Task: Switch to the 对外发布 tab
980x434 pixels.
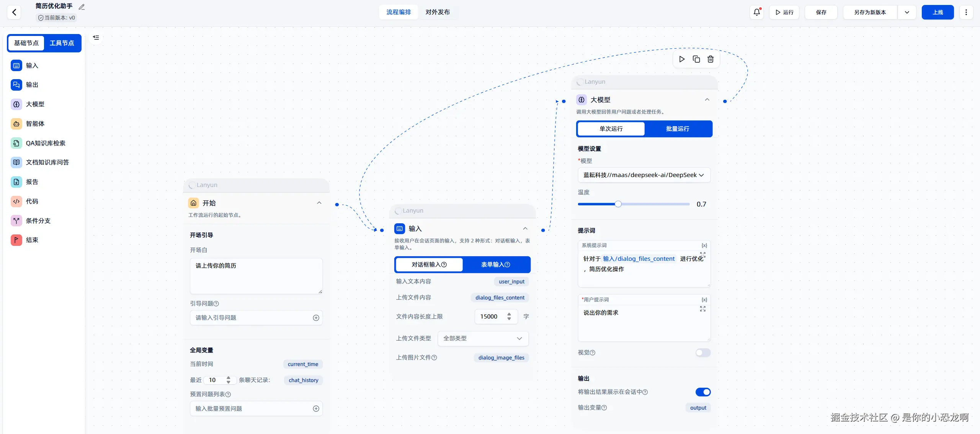Action: 438,12
